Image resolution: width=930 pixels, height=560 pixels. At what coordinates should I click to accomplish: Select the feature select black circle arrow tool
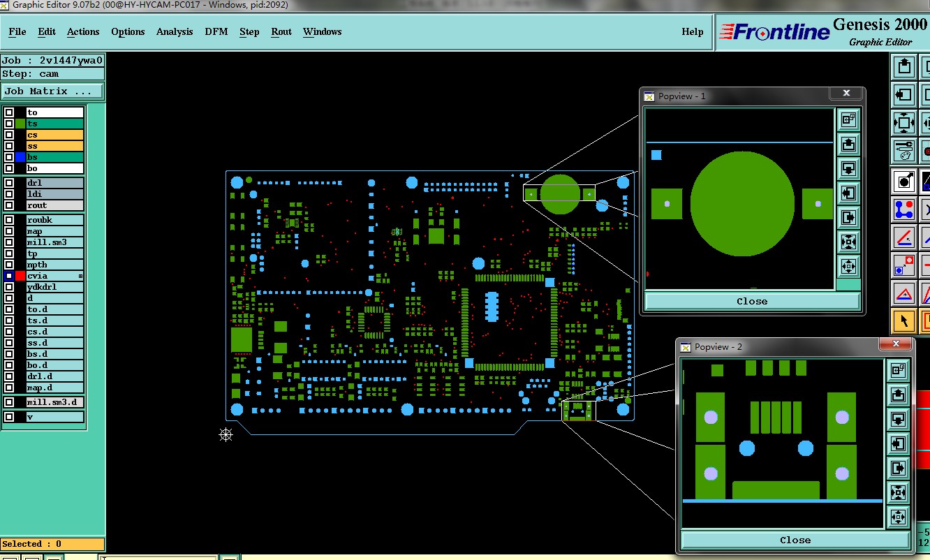(x=905, y=181)
